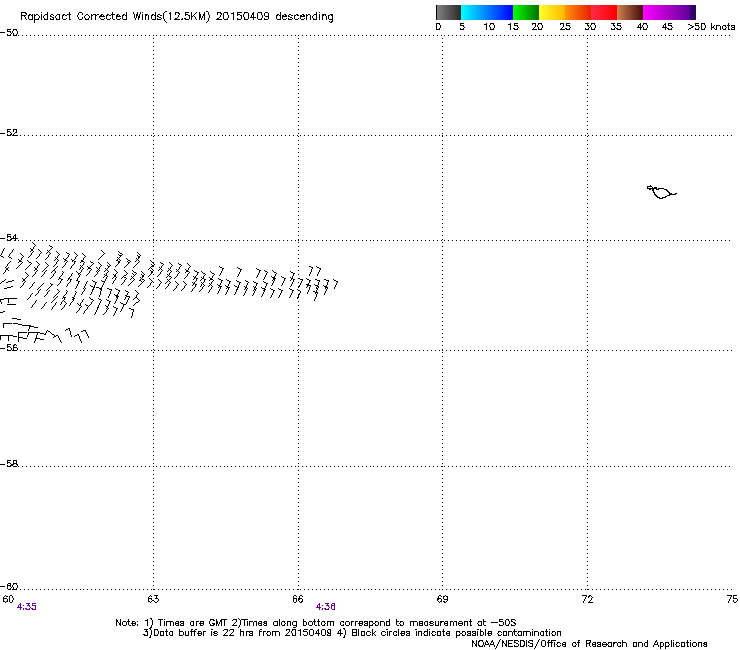
Task: Click the longitude label 69
Action: click(x=442, y=599)
